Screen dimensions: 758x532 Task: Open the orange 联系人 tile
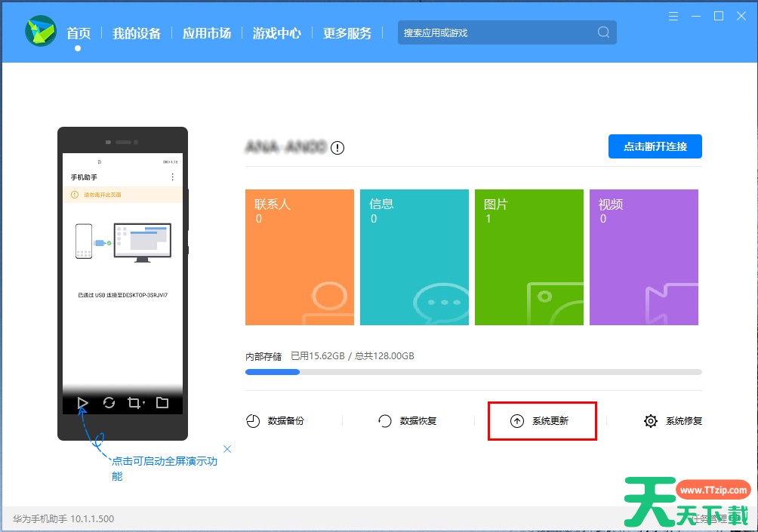click(300, 257)
